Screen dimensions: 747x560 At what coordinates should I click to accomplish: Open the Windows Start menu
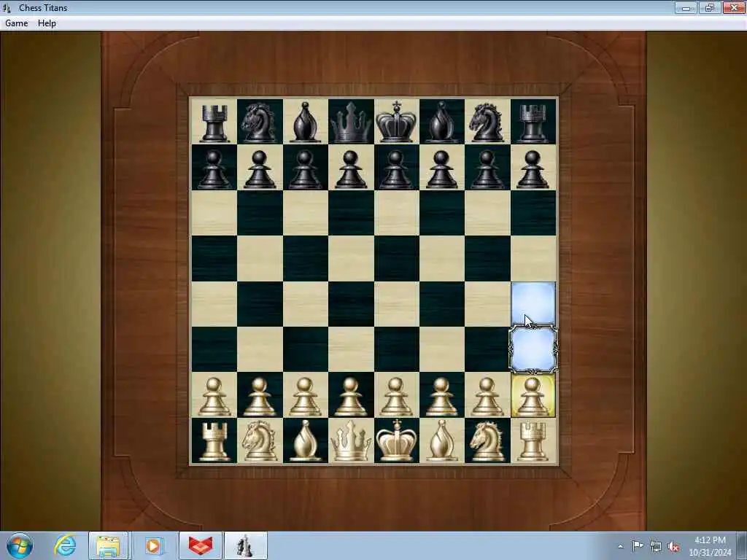tap(20, 545)
